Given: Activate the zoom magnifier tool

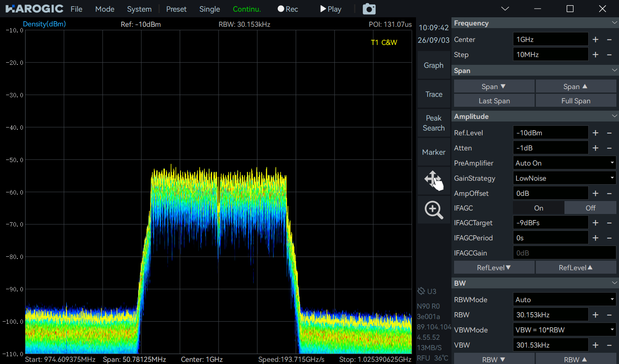Looking at the screenshot, I should click(434, 210).
